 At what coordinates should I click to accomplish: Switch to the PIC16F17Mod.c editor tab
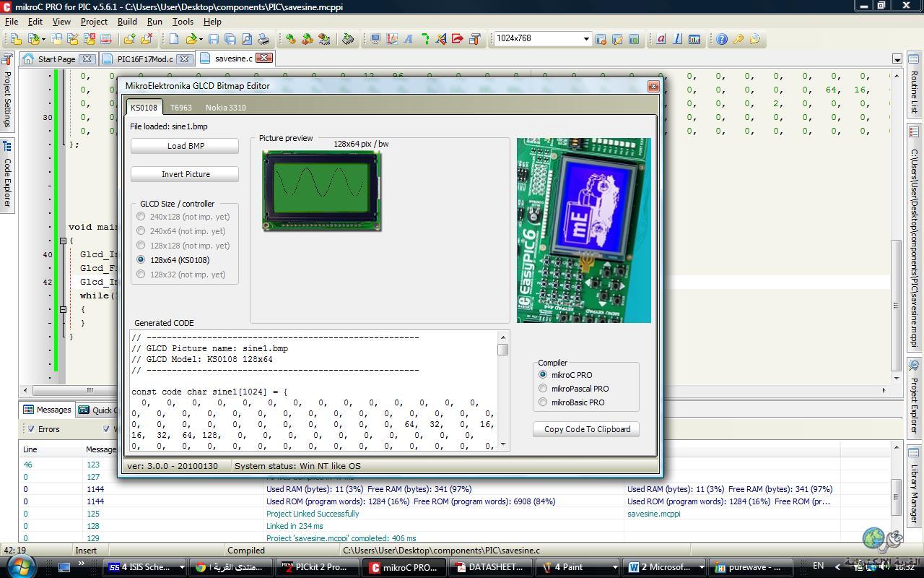(145, 59)
